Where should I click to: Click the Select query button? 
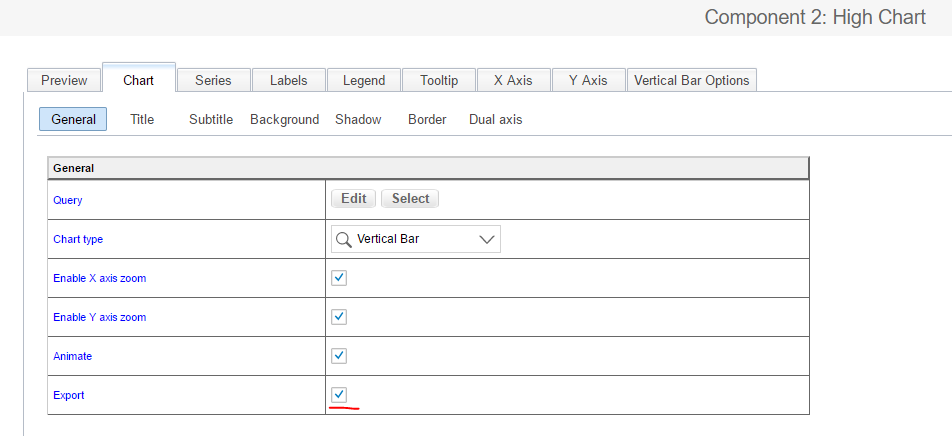tap(410, 199)
